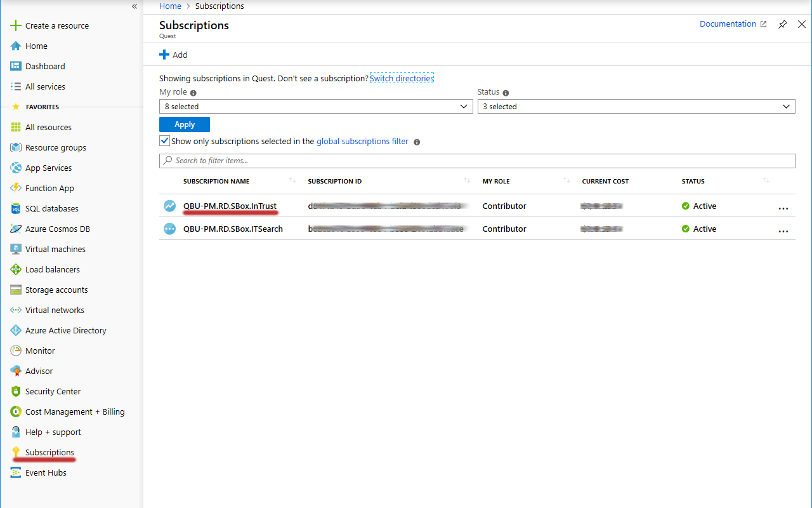This screenshot has height=508, width=812.
Task: Click the Function App lightning icon
Action: tap(16, 188)
